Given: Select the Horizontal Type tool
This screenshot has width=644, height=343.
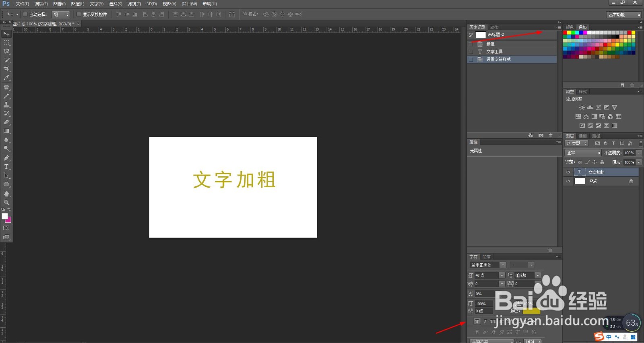Looking at the screenshot, I should [6, 167].
